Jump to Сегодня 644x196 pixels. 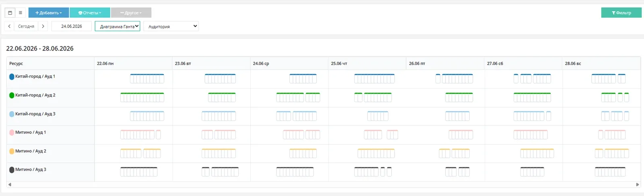26,26
